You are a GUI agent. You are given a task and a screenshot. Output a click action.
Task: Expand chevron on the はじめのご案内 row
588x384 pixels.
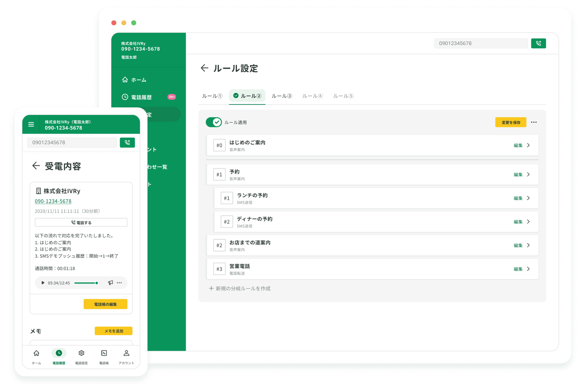coord(528,145)
